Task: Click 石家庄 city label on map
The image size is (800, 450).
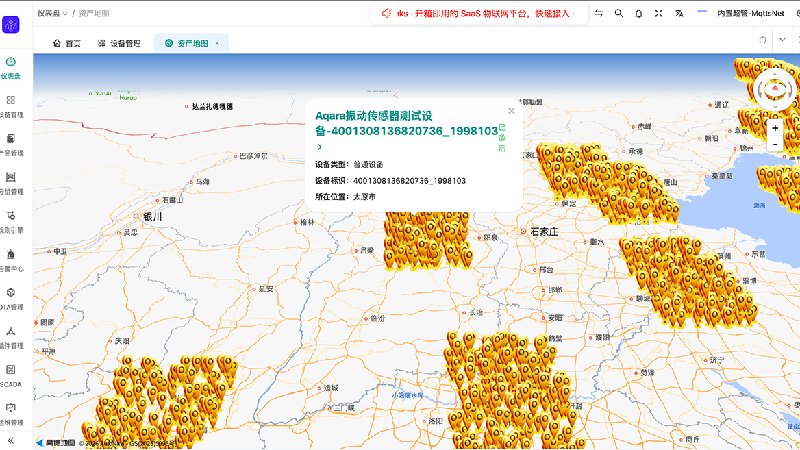Action: coord(544,232)
